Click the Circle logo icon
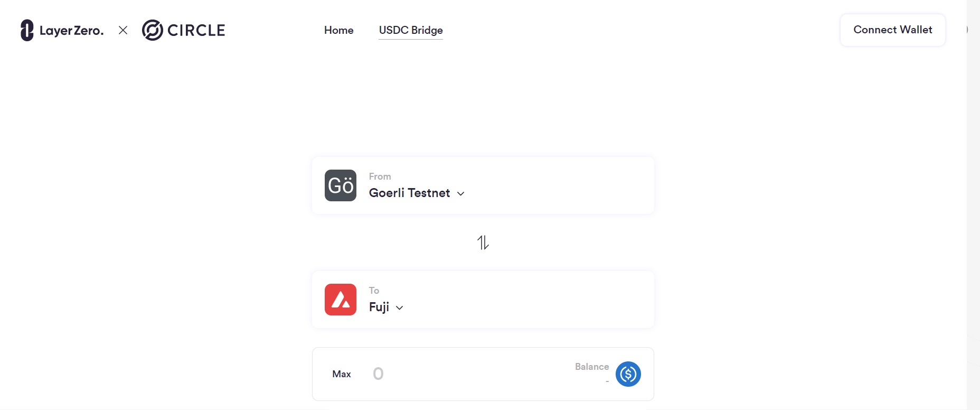The image size is (980, 410). [152, 30]
